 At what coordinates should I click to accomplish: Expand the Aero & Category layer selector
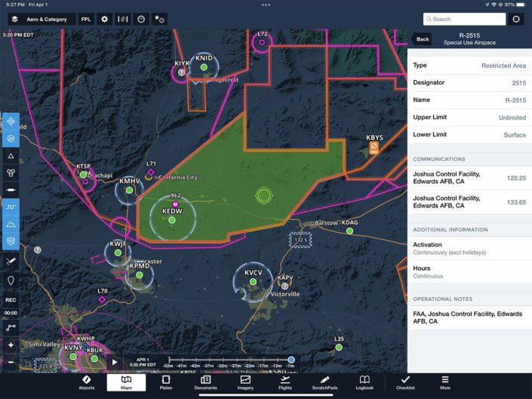click(40, 19)
